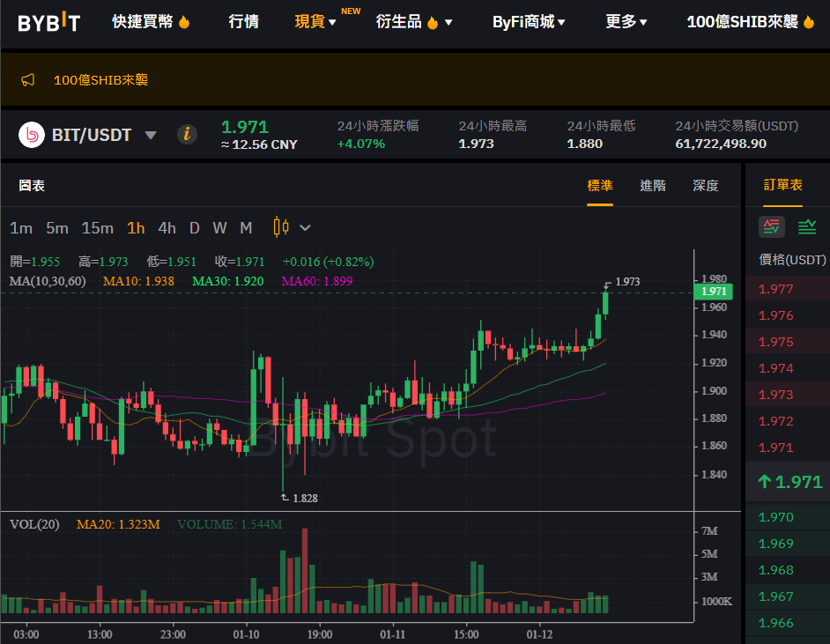Click the MA20: 1.323M volume legend

pos(118,524)
